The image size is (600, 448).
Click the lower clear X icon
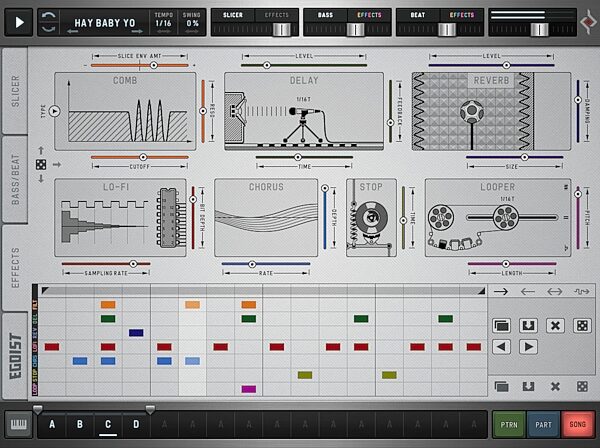tap(555, 386)
